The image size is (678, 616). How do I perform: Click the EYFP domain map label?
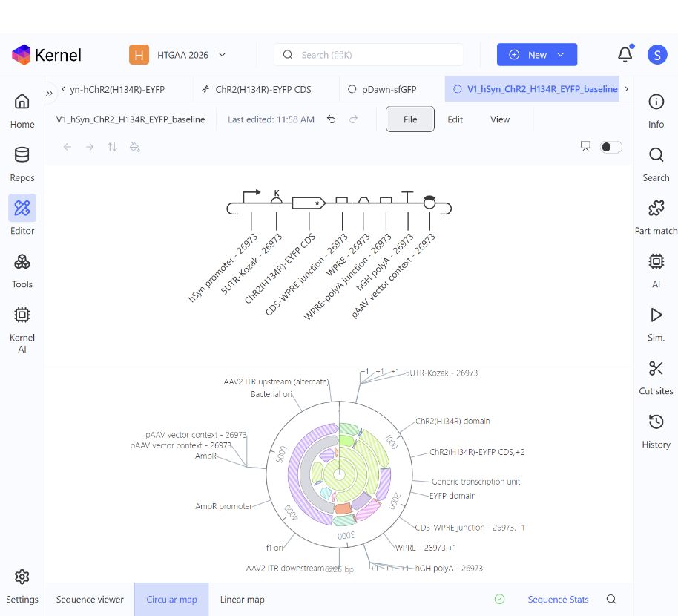[x=452, y=496]
